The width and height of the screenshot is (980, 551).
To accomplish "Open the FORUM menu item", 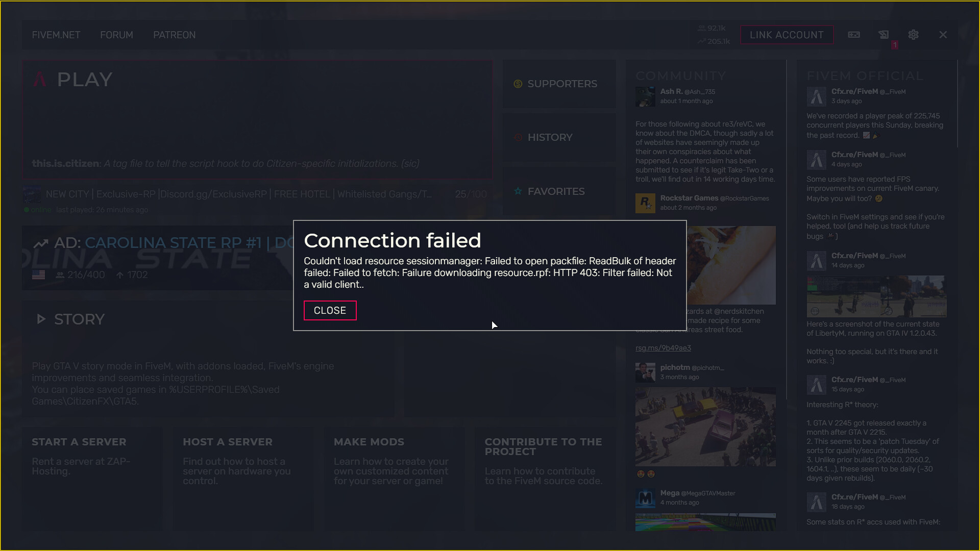I will click(116, 35).
